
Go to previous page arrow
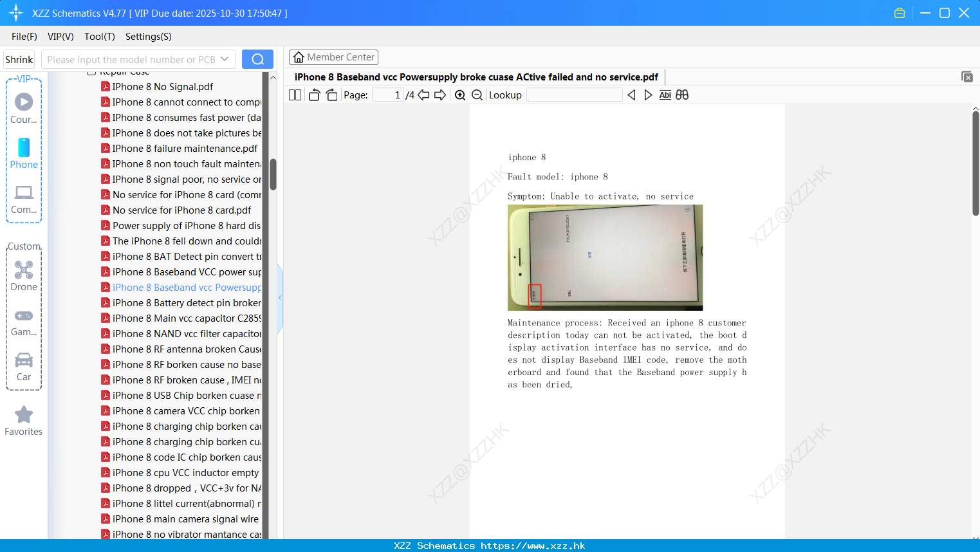click(x=423, y=95)
